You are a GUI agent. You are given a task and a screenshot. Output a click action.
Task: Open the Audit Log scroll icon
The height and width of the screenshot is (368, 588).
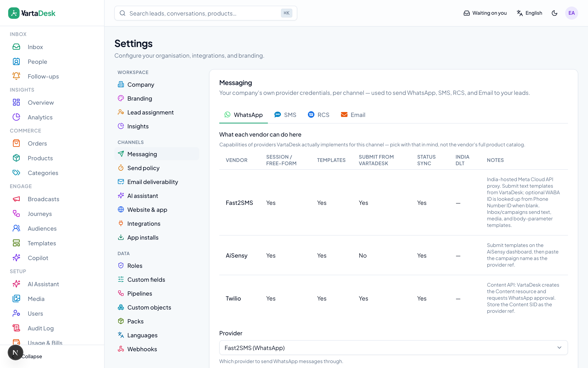pyautogui.click(x=16, y=328)
